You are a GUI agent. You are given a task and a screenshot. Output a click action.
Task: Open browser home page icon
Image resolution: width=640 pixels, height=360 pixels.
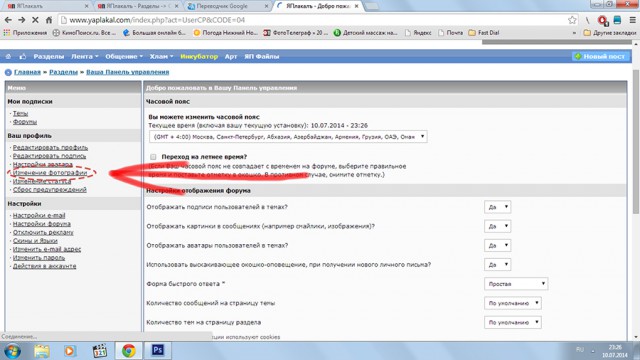(x=49, y=20)
